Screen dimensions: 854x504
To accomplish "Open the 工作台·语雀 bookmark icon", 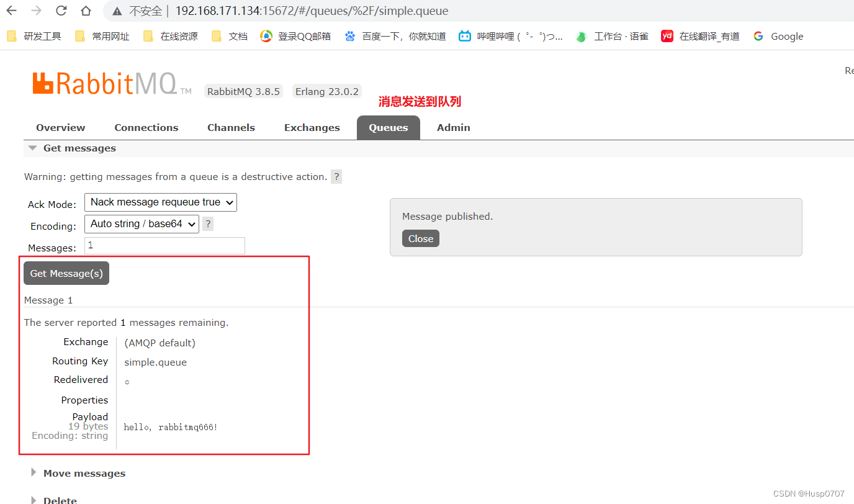I will pos(581,36).
